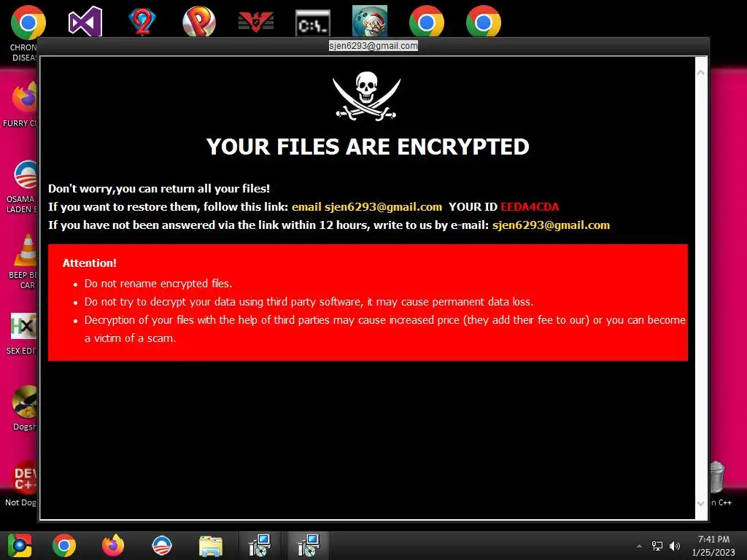
Task: Click the scrollbar down arrow
Action: (x=701, y=503)
